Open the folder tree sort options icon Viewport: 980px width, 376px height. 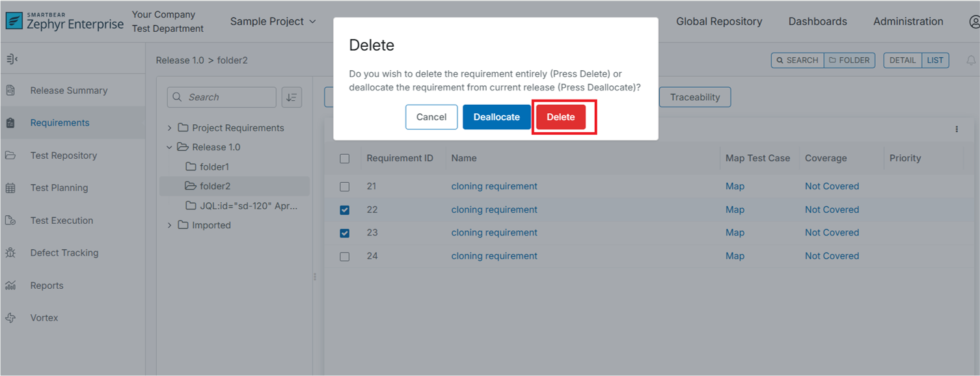click(x=292, y=97)
